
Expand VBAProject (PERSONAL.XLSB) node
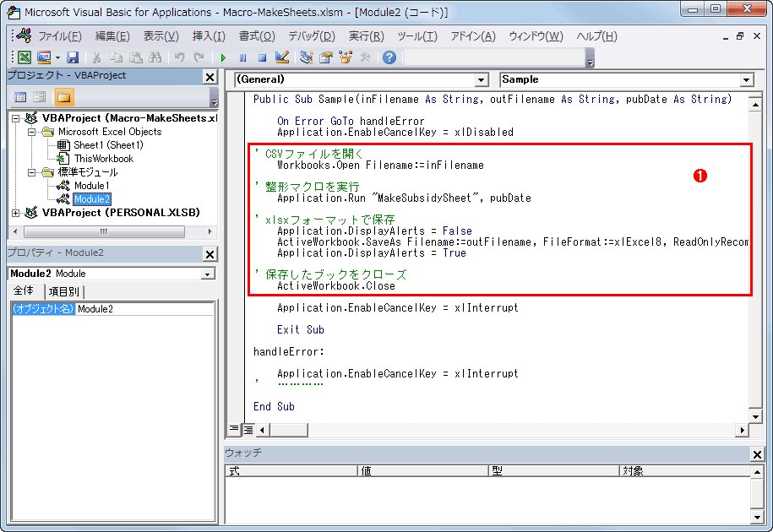click(16, 213)
